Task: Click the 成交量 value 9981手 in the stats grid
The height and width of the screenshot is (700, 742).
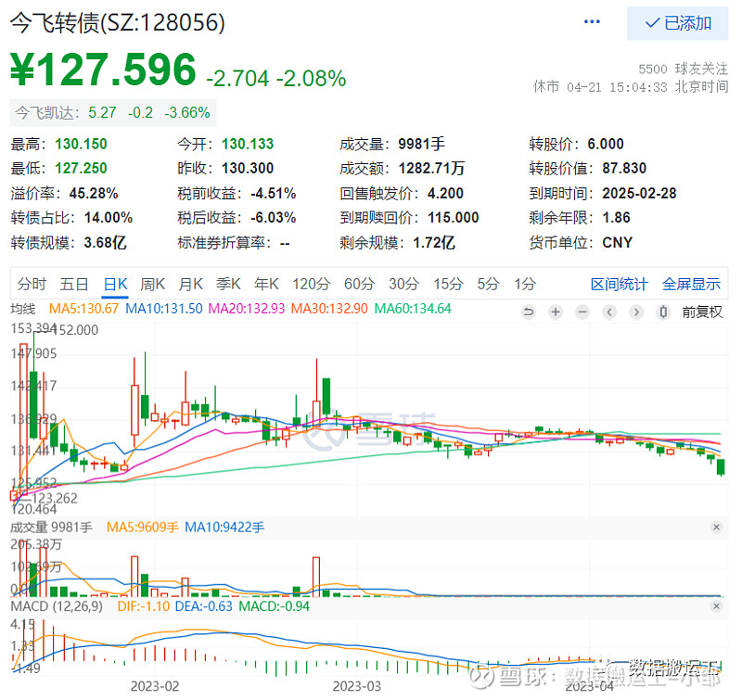Action: pos(421,144)
